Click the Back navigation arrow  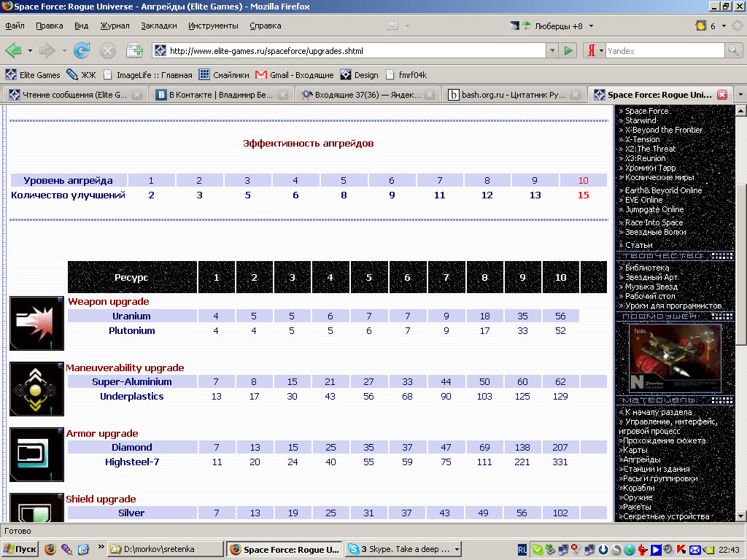tap(13, 51)
